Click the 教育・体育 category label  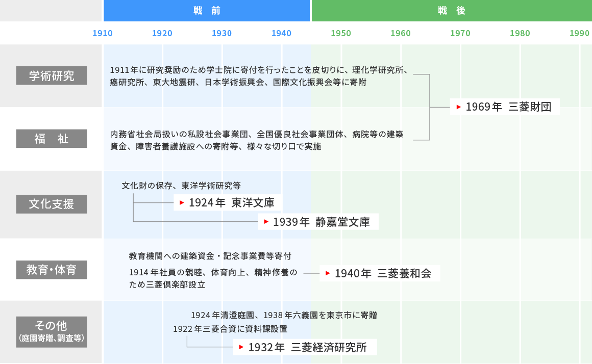[52, 270]
